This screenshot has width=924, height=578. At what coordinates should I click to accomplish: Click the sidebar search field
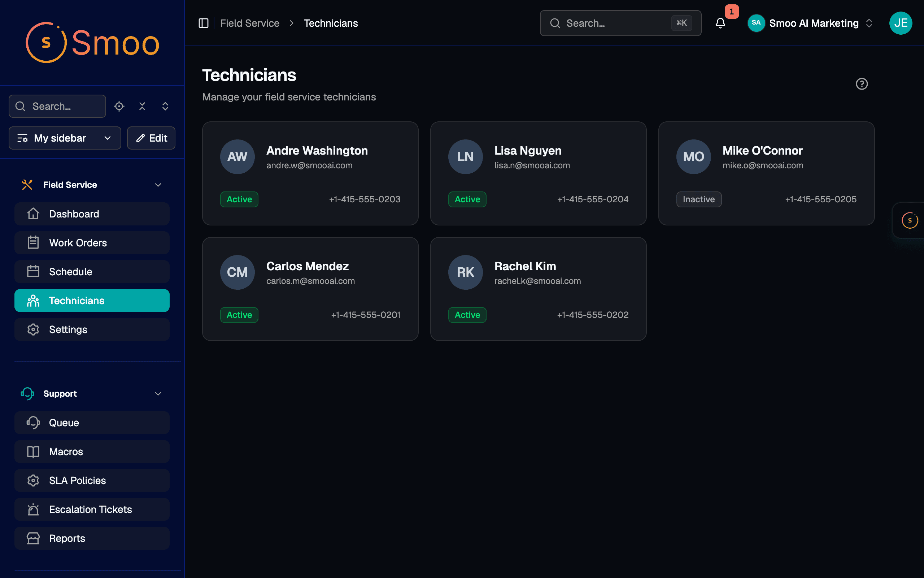57,106
